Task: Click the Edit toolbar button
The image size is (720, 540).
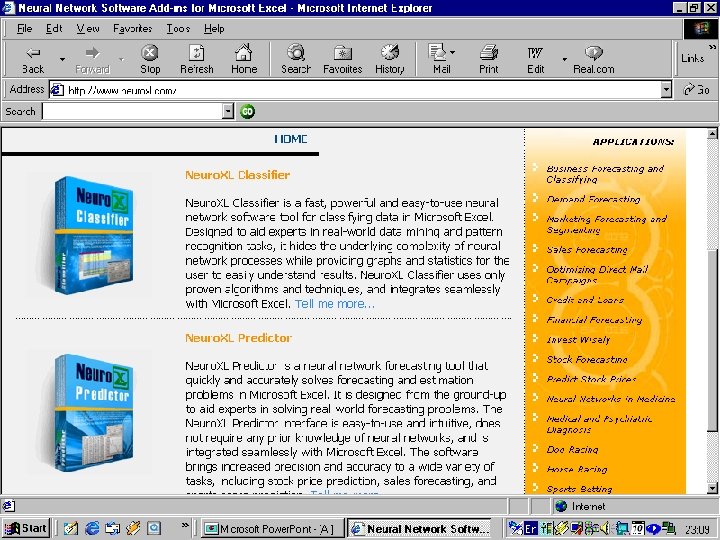Action: [x=535, y=60]
